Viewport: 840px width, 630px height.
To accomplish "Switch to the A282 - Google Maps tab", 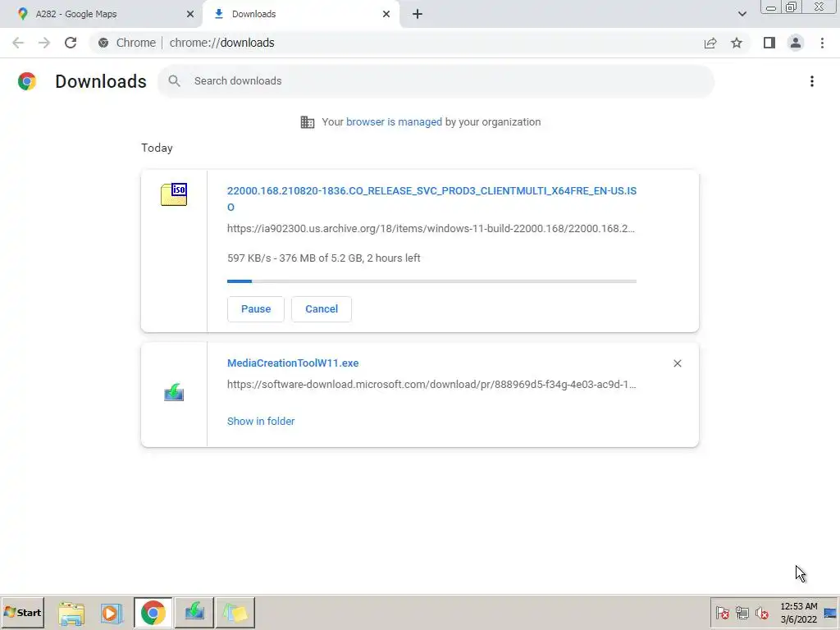I will coord(101,14).
